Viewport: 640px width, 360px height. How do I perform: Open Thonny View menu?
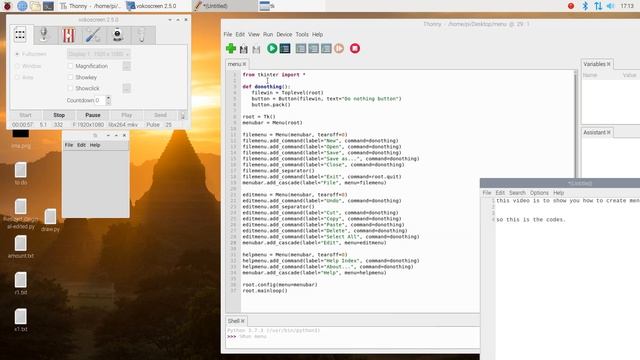[x=254, y=34]
